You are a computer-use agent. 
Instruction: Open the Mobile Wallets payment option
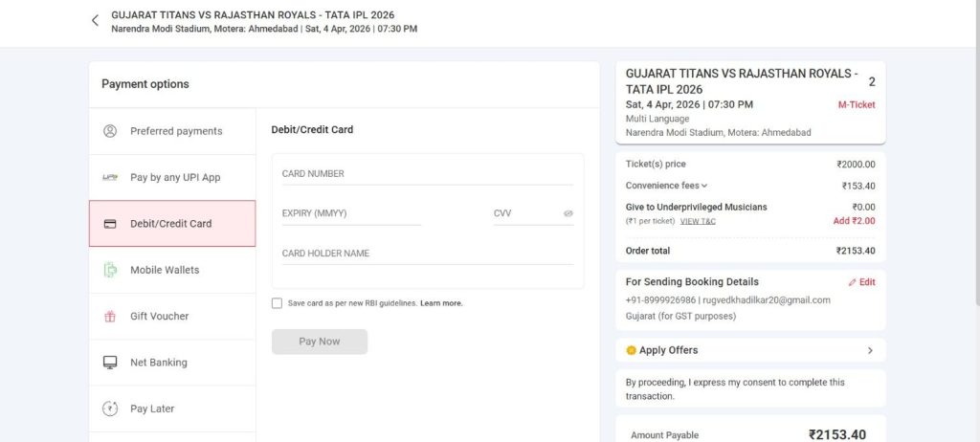click(165, 270)
